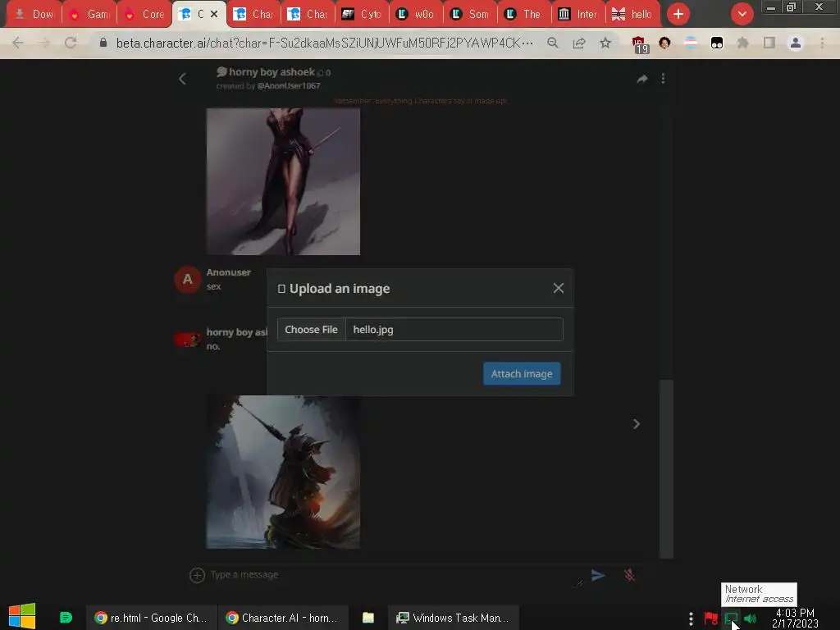Click the Choose File button
Image resolution: width=840 pixels, height=630 pixels.
(311, 330)
